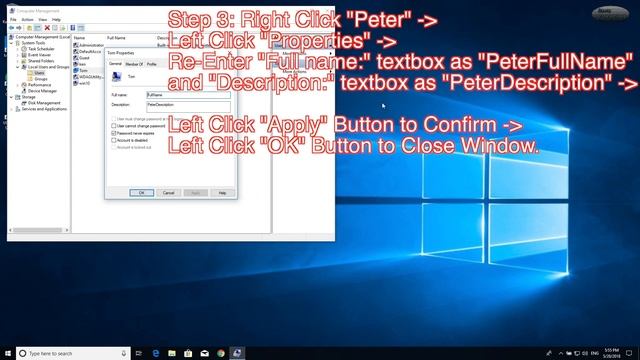Click Cancel in the Properties dialog
640x360 pixels.
pos(169,193)
